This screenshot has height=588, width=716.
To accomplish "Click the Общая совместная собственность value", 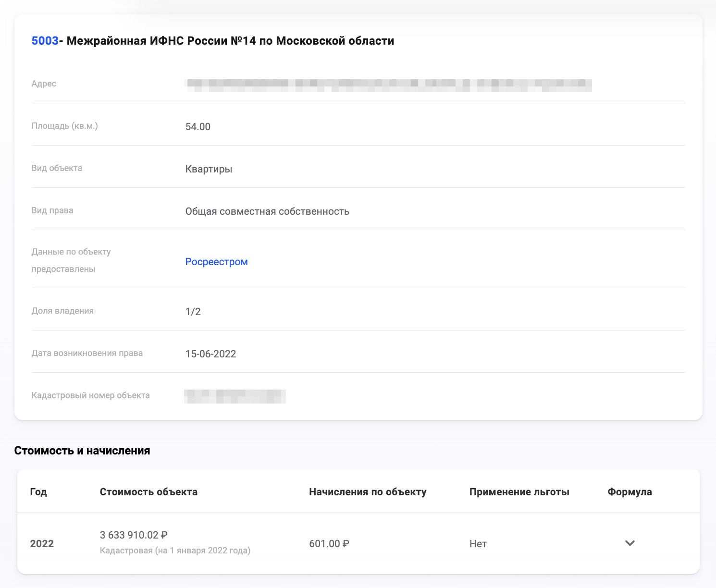I will tap(267, 211).
